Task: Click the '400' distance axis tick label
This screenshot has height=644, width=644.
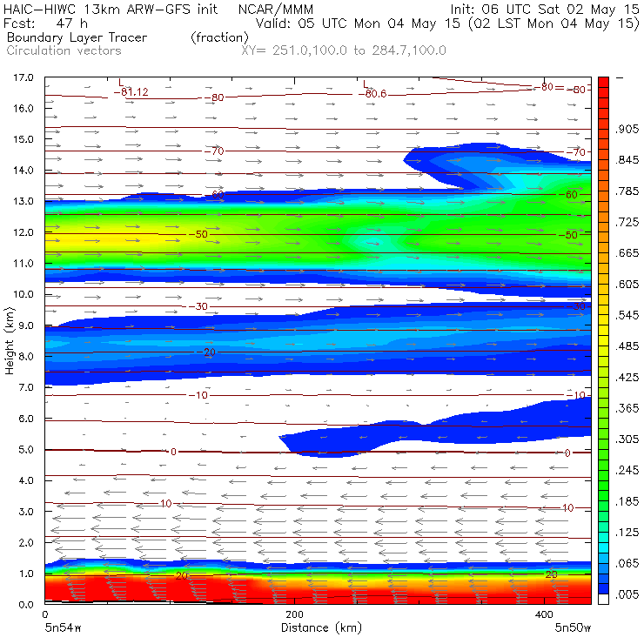Action: pos(544,614)
